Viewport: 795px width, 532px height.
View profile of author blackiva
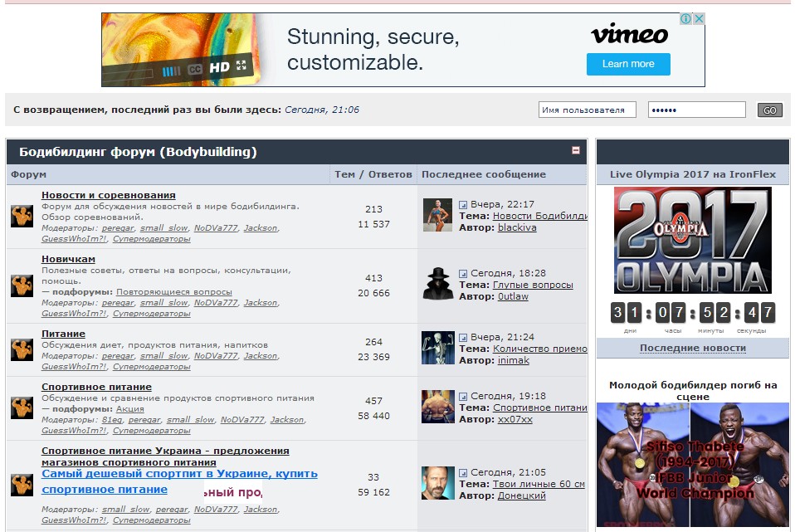(x=517, y=227)
